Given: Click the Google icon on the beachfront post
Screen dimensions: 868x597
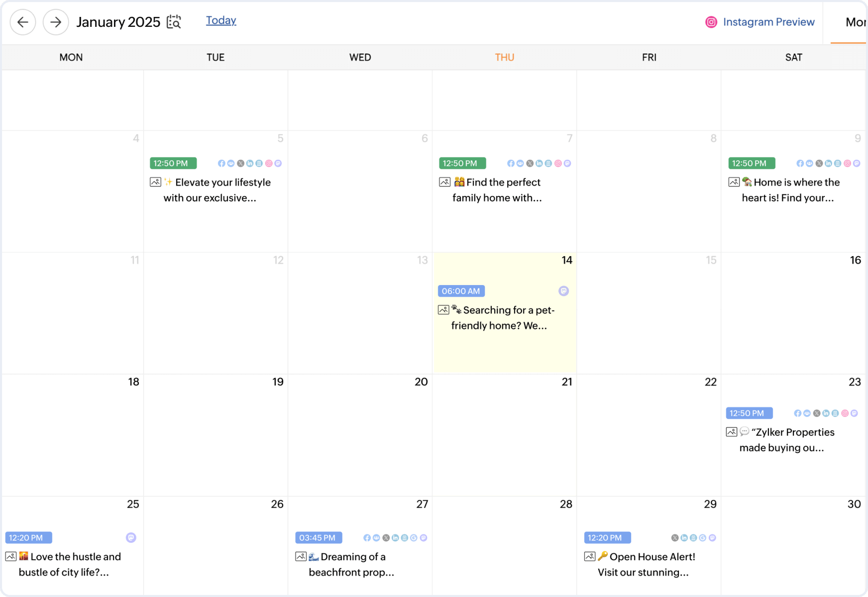Looking at the screenshot, I should point(414,538).
